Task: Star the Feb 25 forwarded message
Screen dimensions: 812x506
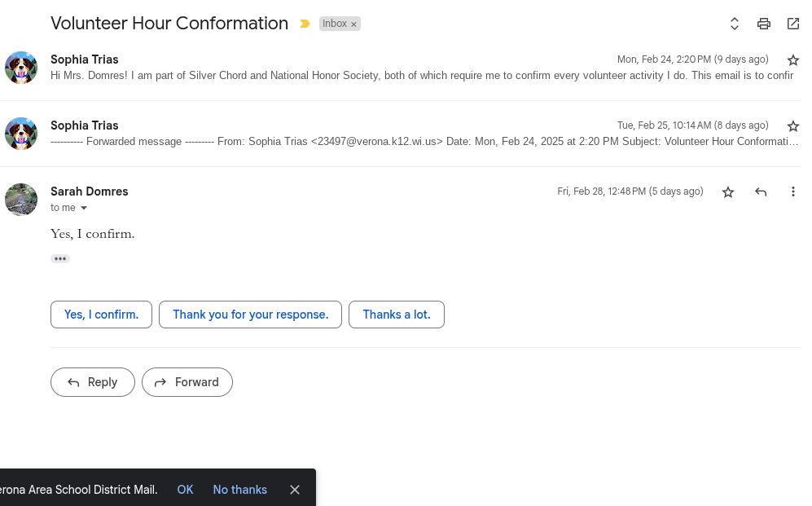Action: click(x=793, y=126)
